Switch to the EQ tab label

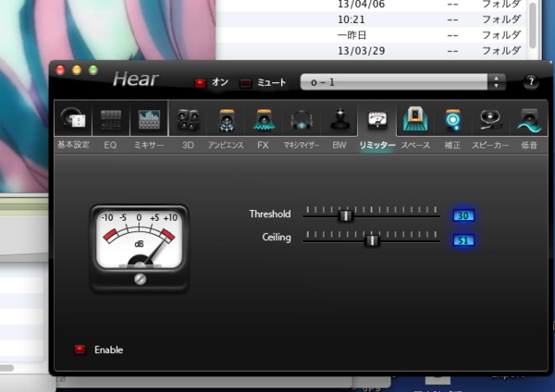110,145
